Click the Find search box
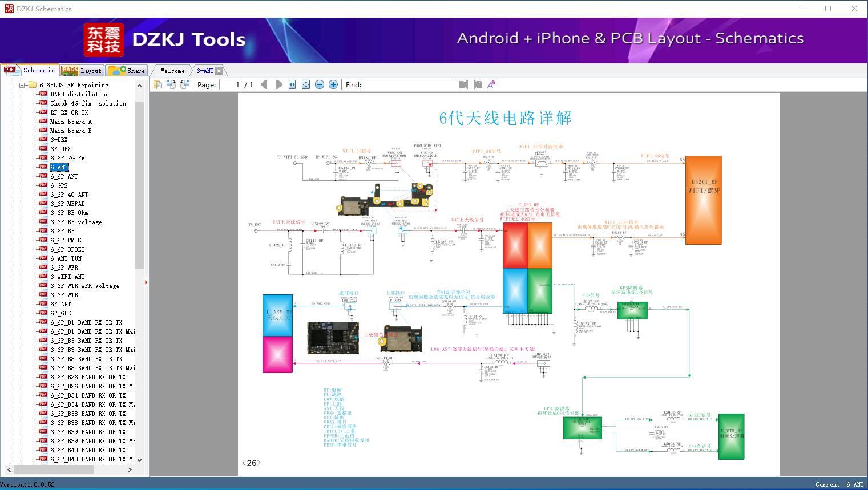 tap(410, 84)
